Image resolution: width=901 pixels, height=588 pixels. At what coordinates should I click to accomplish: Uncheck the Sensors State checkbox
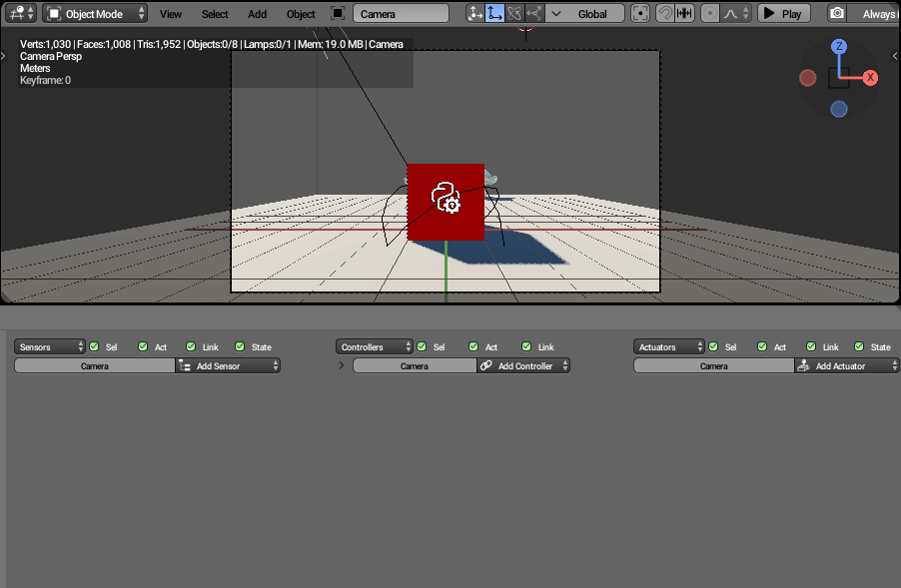click(x=240, y=346)
